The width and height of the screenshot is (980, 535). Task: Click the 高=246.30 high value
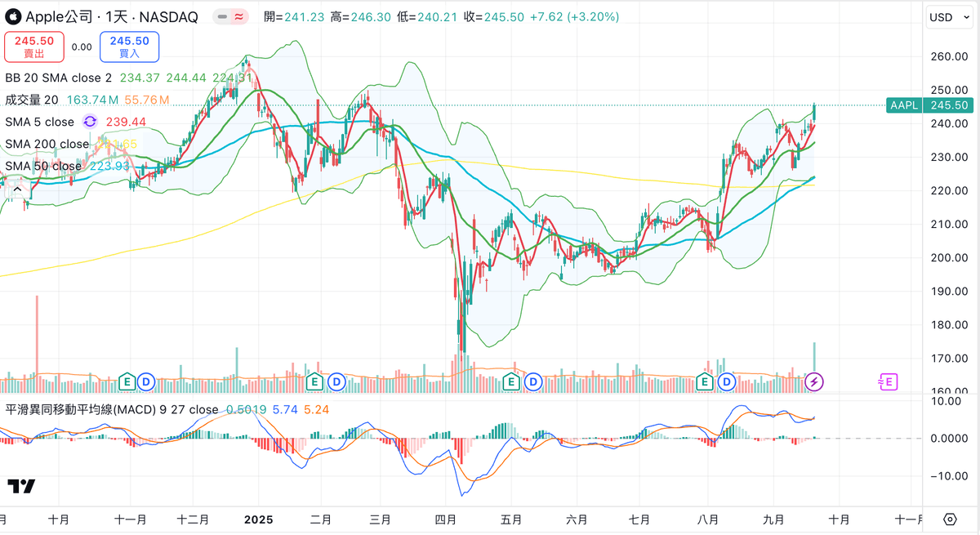[x=360, y=17]
